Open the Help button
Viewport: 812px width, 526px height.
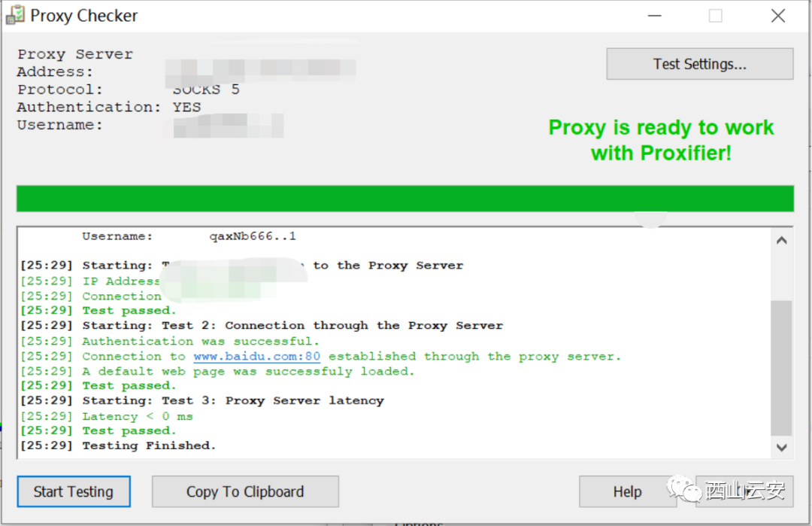point(628,491)
